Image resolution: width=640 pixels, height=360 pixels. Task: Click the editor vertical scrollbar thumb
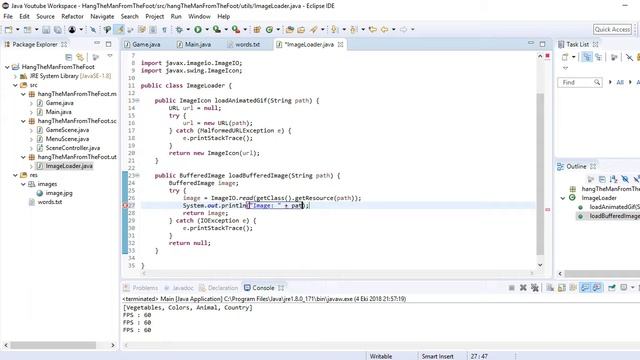[x=540, y=173]
